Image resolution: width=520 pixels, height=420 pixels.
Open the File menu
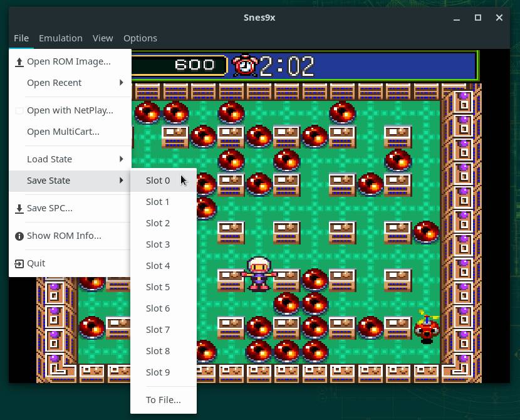(x=21, y=38)
